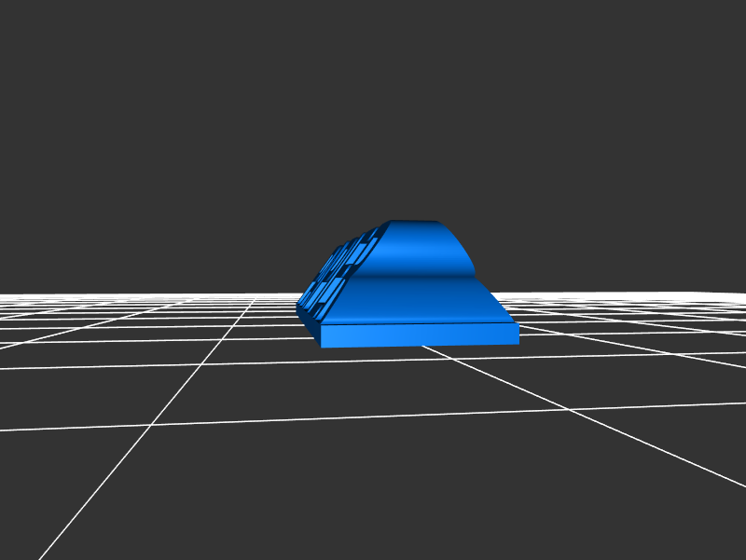Select the flat base slab's front face
Image resolution: width=746 pixels, height=560 pixels.
click(420, 335)
